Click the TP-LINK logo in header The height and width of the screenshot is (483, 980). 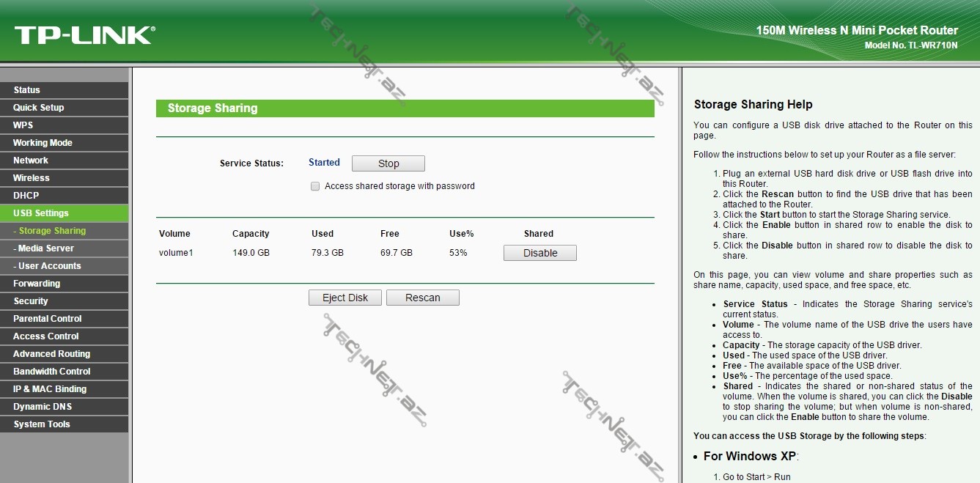coord(84,35)
